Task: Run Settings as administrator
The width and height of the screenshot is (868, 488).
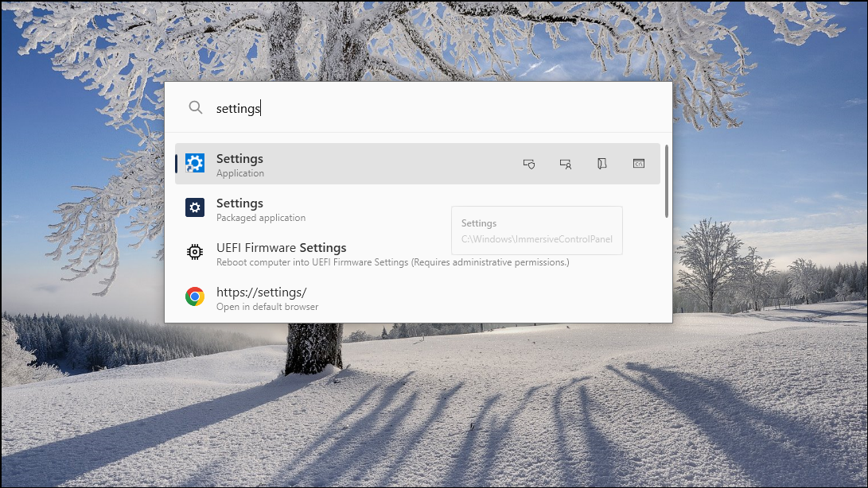Action: pos(528,164)
